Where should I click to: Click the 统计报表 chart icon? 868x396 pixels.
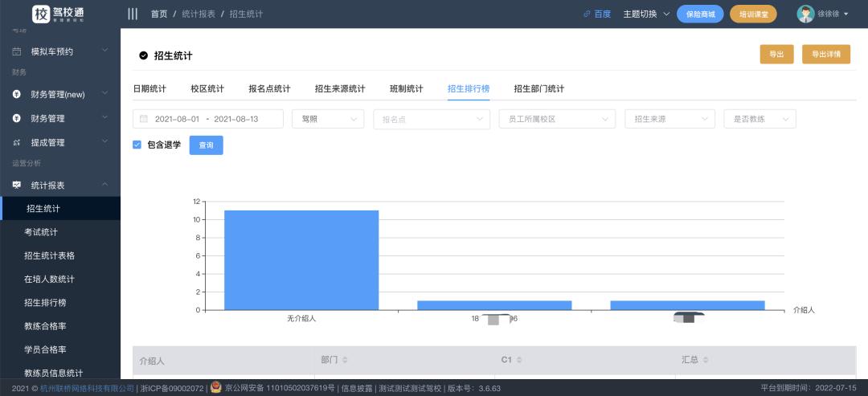point(17,185)
